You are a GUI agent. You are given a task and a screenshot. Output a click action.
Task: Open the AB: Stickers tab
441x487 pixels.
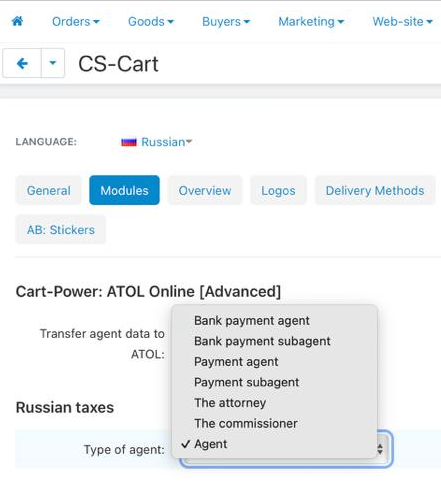tap(61, 230)
